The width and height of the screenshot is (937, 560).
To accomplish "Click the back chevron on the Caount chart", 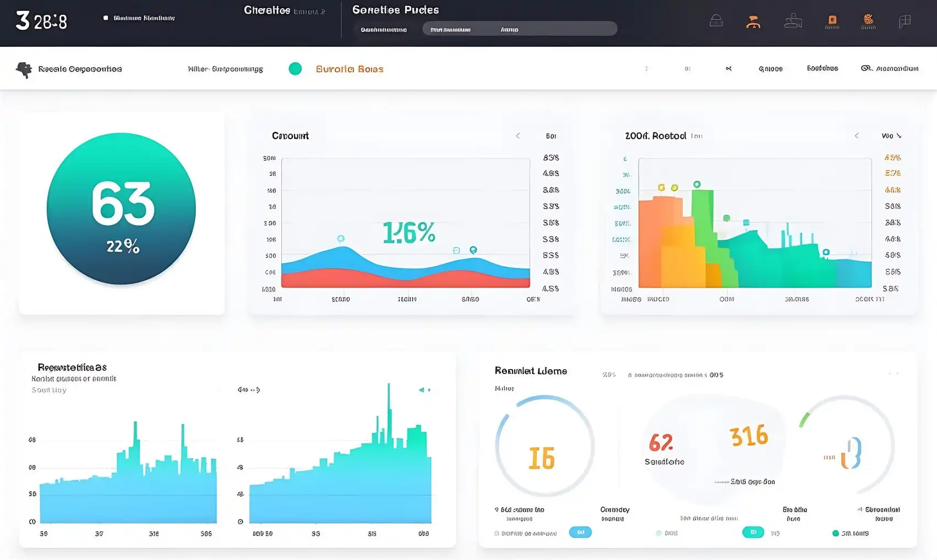I will click(x=517, y=136).
